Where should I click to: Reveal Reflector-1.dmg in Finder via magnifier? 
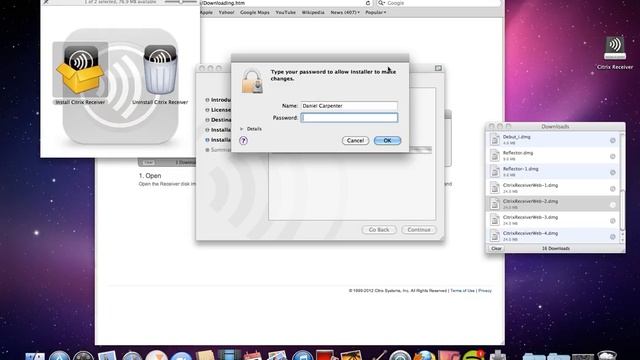pyautogui.click(x=612, y=172)
